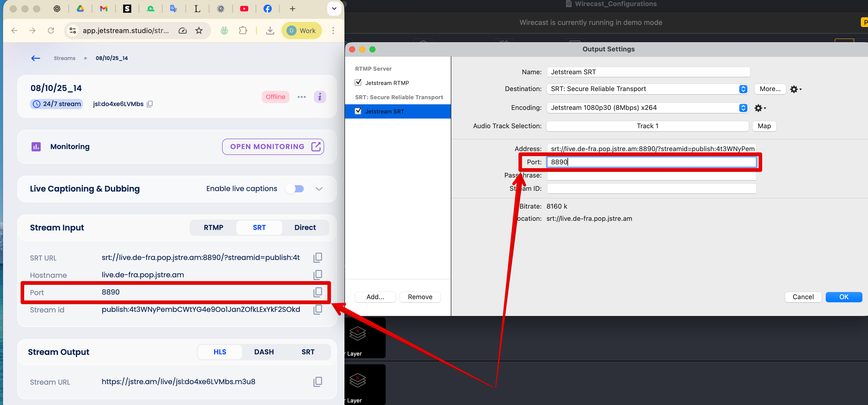Screen dimensions: 868x405
Task: Click OPEN MONITORING button
Action: pos(273,147)
